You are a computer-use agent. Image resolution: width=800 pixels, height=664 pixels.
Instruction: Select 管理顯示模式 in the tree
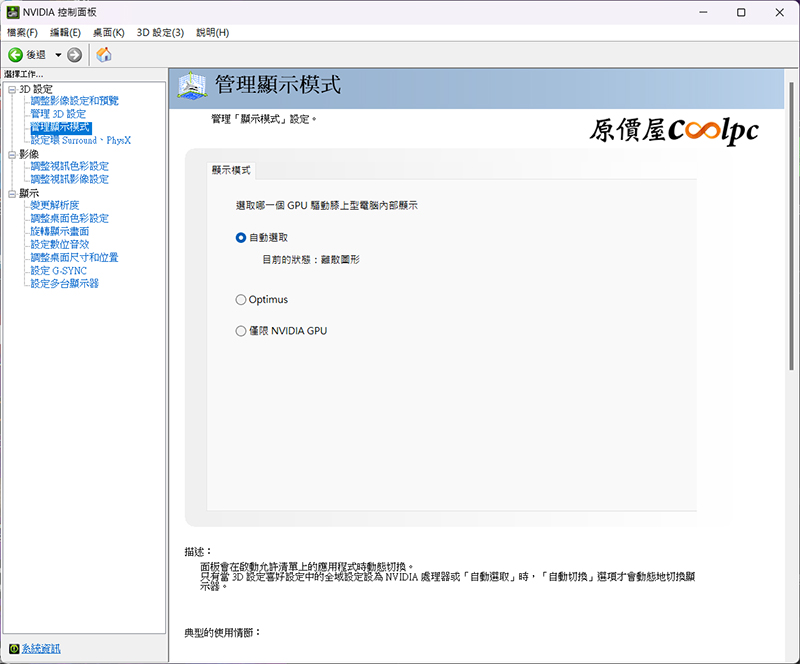tap(61, 127)
